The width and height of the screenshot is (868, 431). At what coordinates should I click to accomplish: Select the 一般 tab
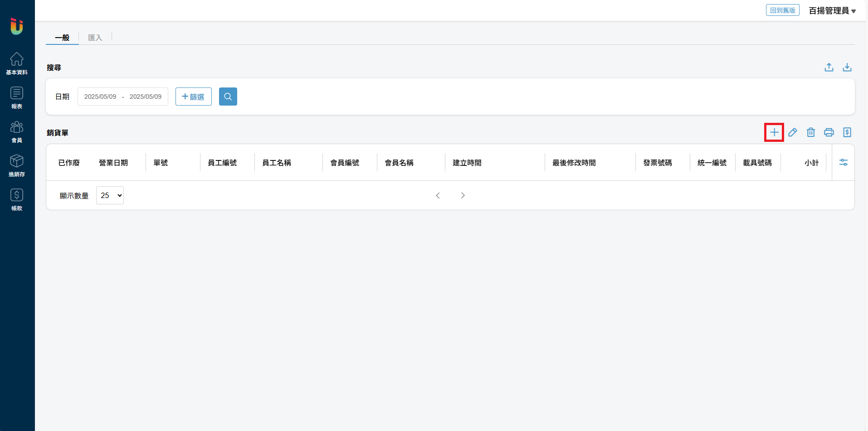click(x=62, y=38)
